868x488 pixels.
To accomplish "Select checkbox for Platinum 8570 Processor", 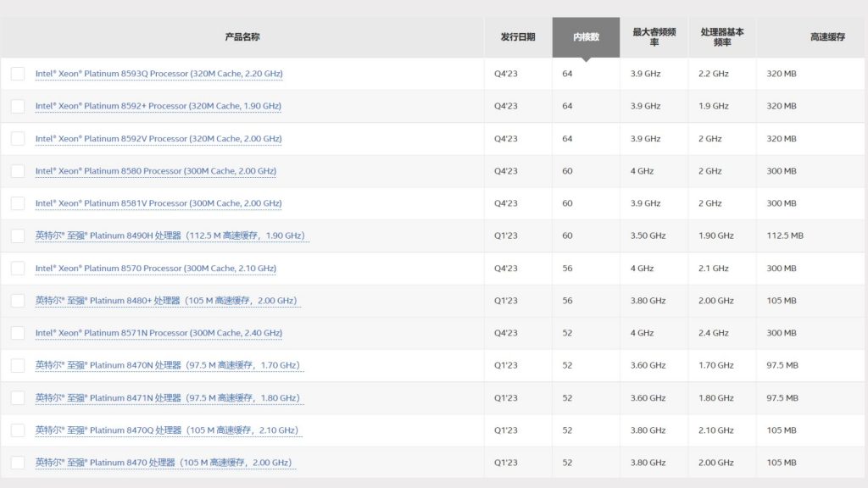I will click(x=18, y=269).
